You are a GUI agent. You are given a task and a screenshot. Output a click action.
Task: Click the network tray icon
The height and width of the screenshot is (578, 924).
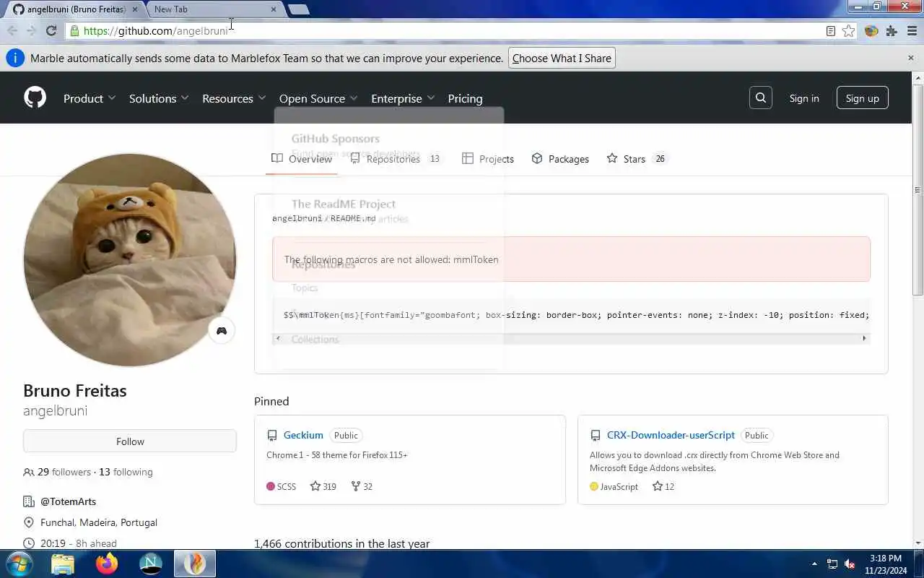point(832,564)
